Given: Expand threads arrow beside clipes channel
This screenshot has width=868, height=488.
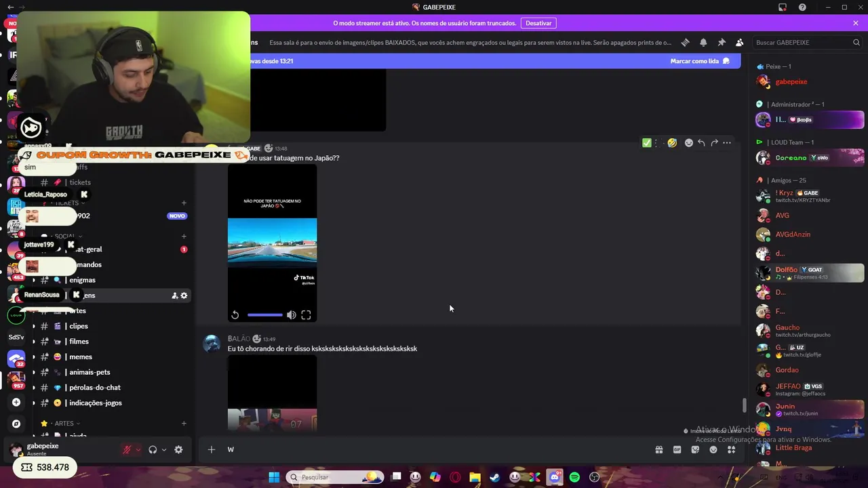Looking at the screenshot, I should (x=33, y=326).
